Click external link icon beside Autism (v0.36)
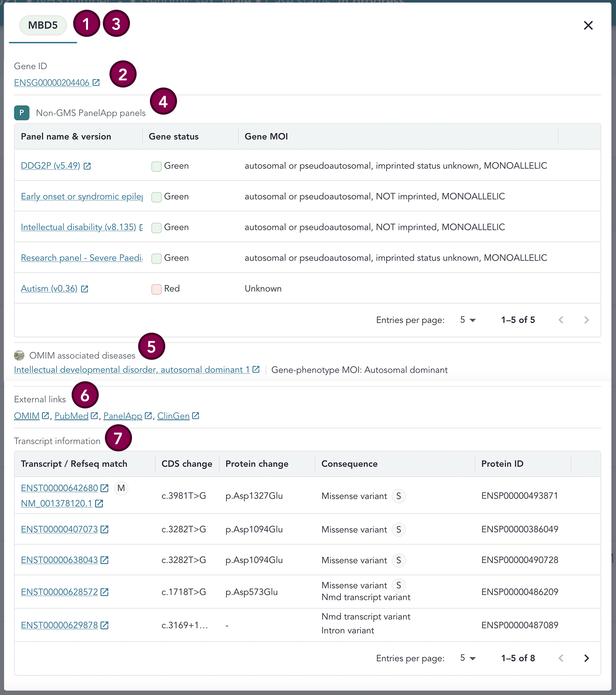Screen dimensions: 616x695 pyautogui.click(x=85, y=289)
